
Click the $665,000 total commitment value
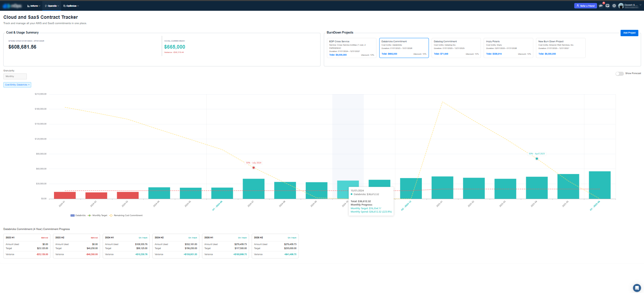(x=175, y=47)
